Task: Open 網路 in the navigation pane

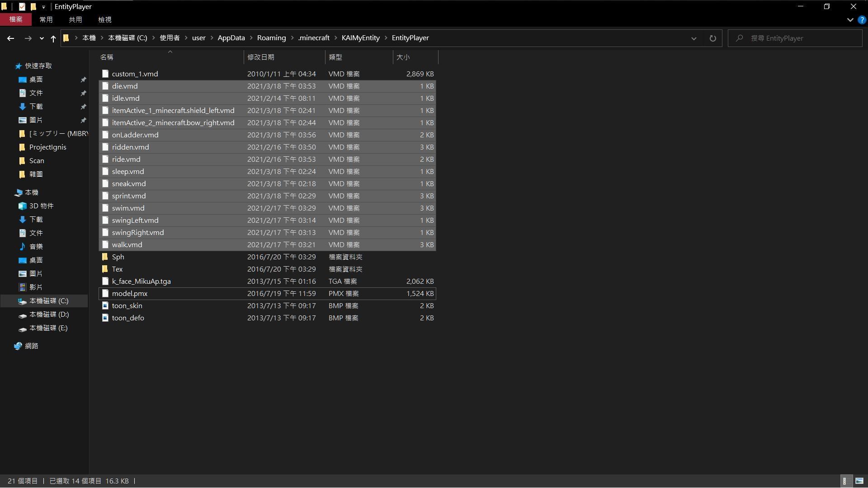Action: [31, 346]
